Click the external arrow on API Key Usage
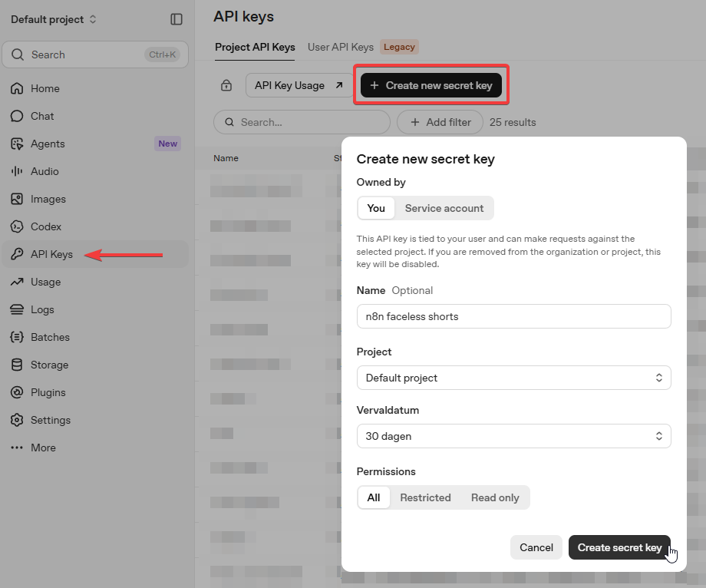This screenshot has height=588, width=706. click(x=339, y=85)
